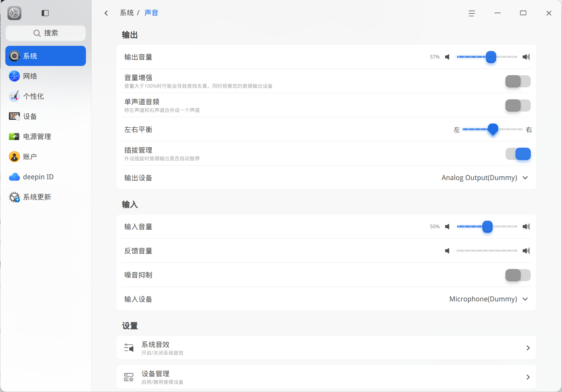The width and height of the screenshot is (562, 392).
Task: Open 网络 network settings
Action: [45, 76]
